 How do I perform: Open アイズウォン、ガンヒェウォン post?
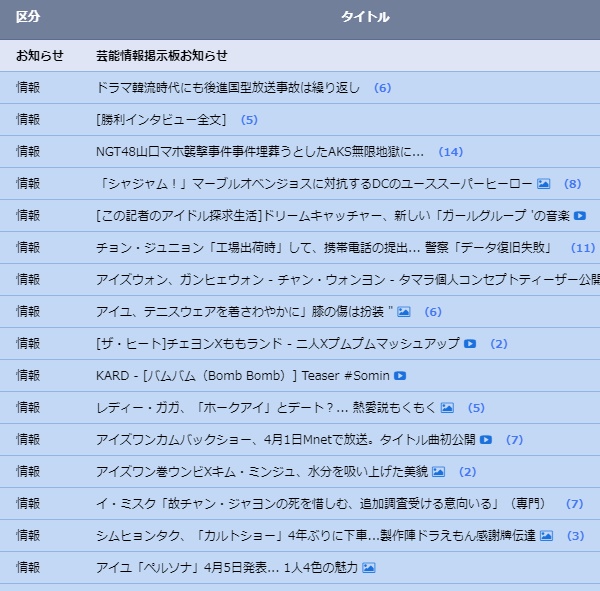[x=348, y=279]
